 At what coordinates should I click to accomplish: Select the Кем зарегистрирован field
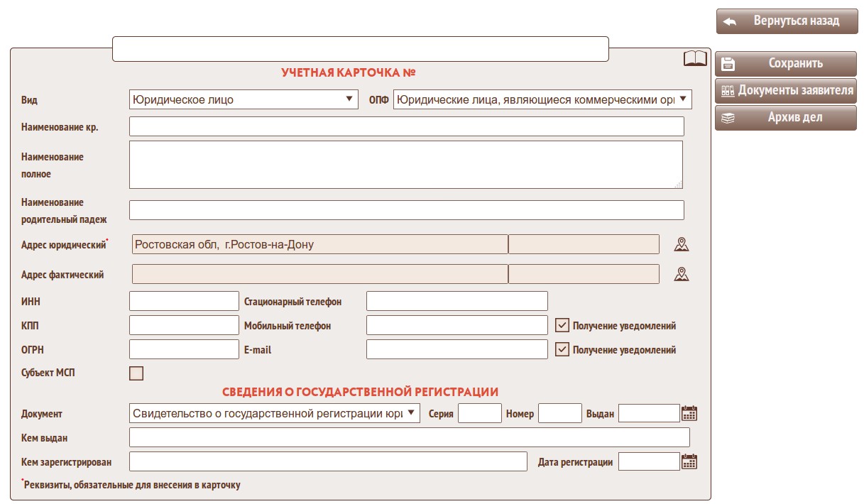coord(328,461)
